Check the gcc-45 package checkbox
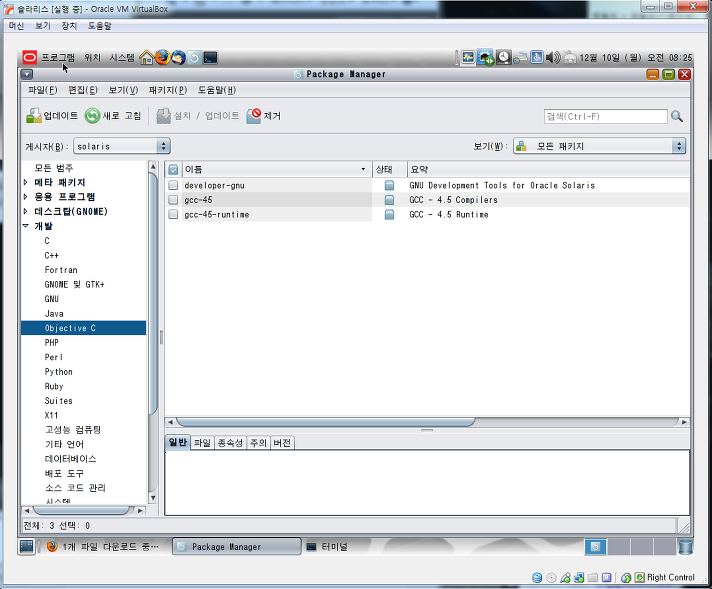This screenshot has width=712, height=589. pos(173,200)
